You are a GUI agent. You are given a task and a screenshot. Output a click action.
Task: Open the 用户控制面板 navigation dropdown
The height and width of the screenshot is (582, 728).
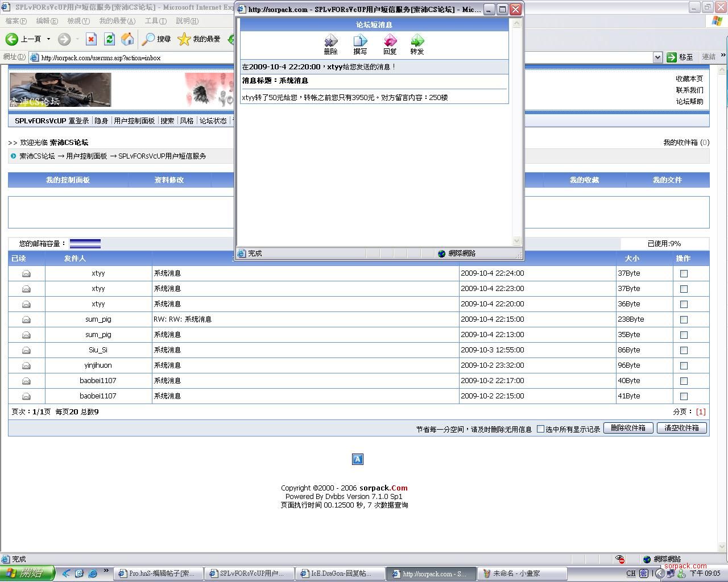tap(134, 120)
